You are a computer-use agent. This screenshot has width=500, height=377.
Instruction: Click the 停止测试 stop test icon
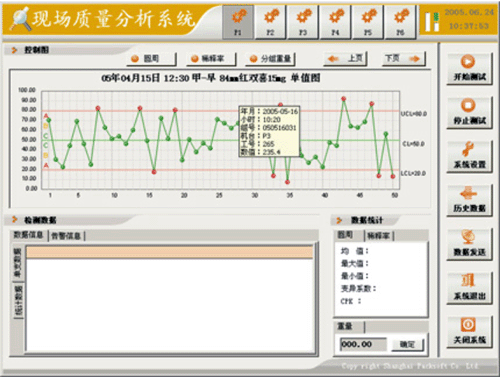(x=468, y=105)
